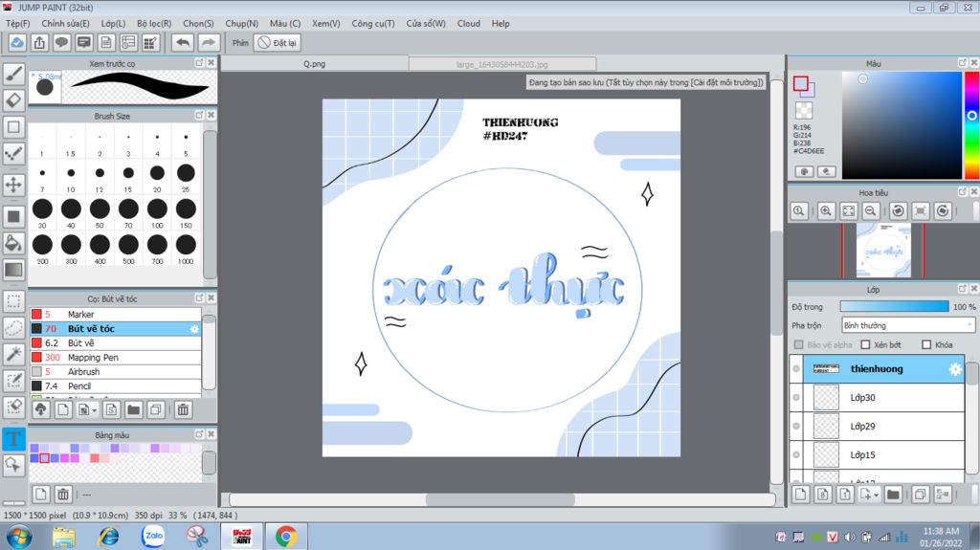This screenshot has width=980, height=550.
Task: Open the Lớp(L) menu
Action: click(113, 23)
